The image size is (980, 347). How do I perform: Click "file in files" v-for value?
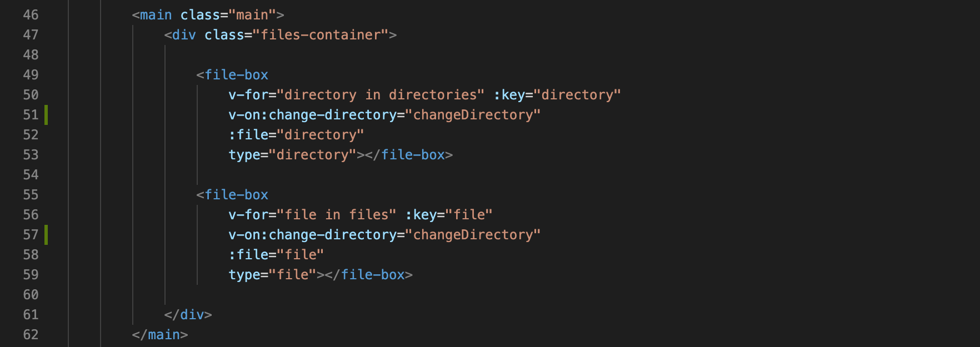click(x=337, y=215)
